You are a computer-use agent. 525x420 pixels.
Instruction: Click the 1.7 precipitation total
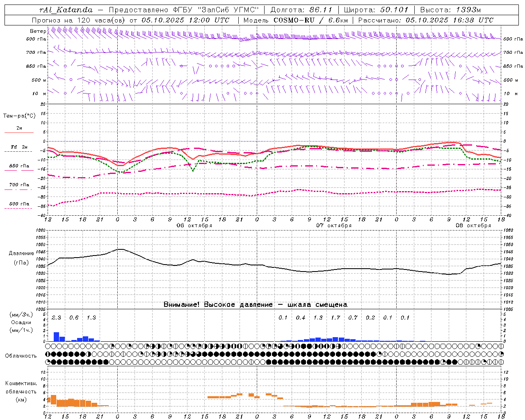(336, 318)
